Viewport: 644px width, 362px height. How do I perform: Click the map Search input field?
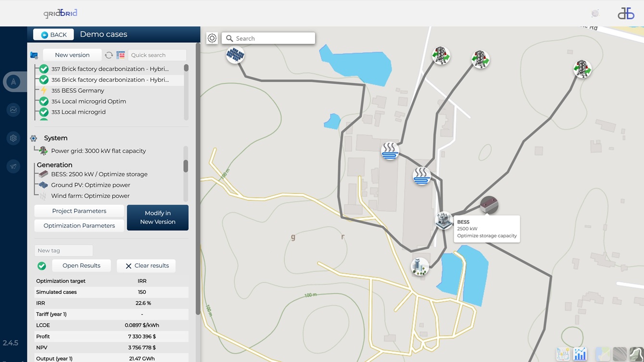point(273,38)
